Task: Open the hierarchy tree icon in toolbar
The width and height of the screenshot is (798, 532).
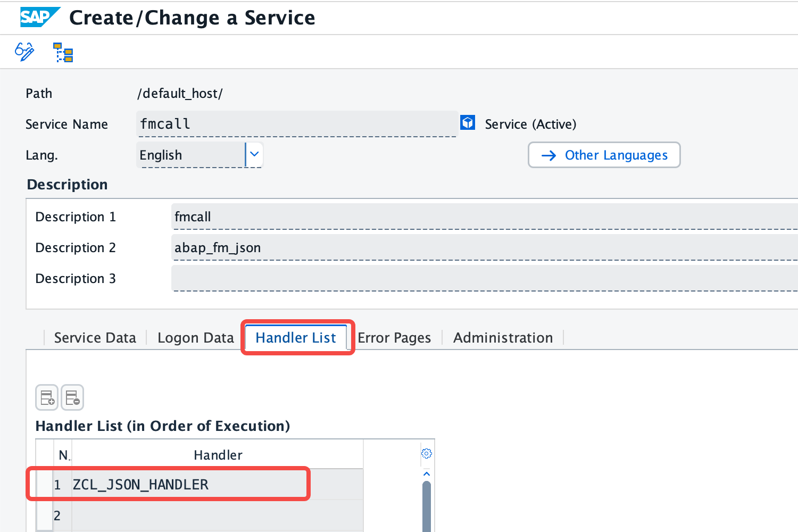Action: click(63, 53)
